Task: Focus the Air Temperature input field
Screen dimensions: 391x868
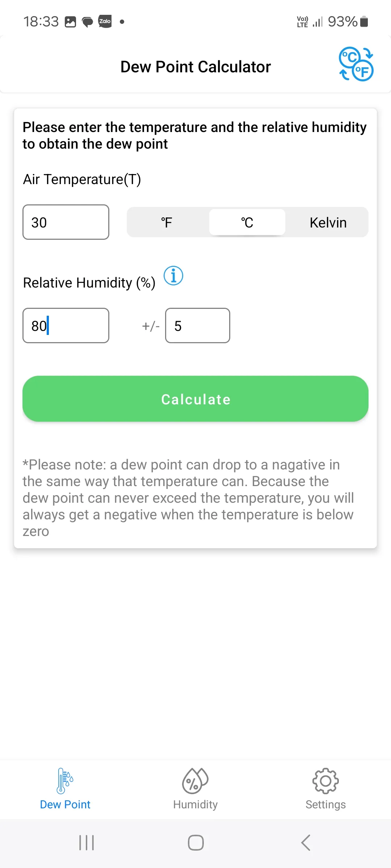Action: click(x=66, y=222)
